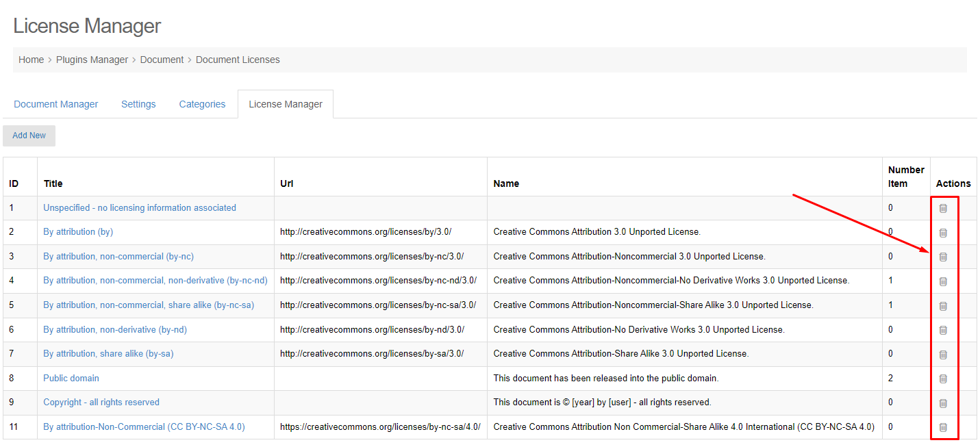Image resolution: width=980 pixels, height=447 pixels.
Task: Open non-commercial, share alike (by-nc-sa) link
Action: pos(149,305)
